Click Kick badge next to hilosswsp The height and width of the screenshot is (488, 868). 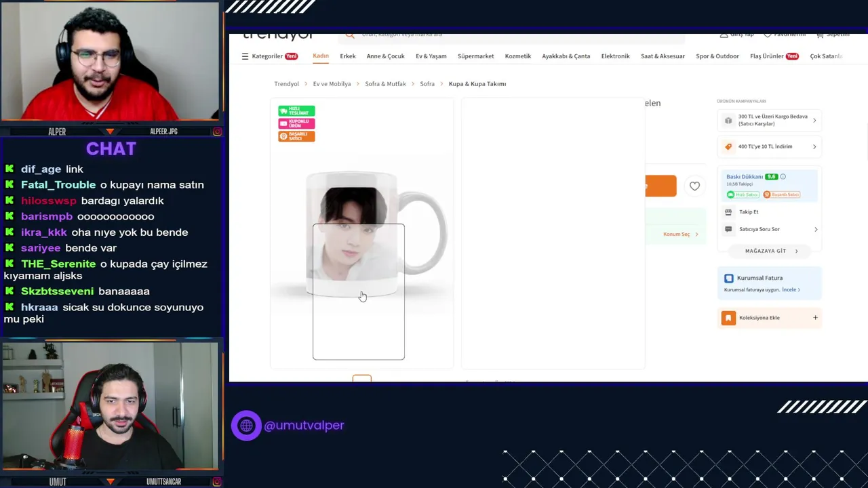point(9,201)
